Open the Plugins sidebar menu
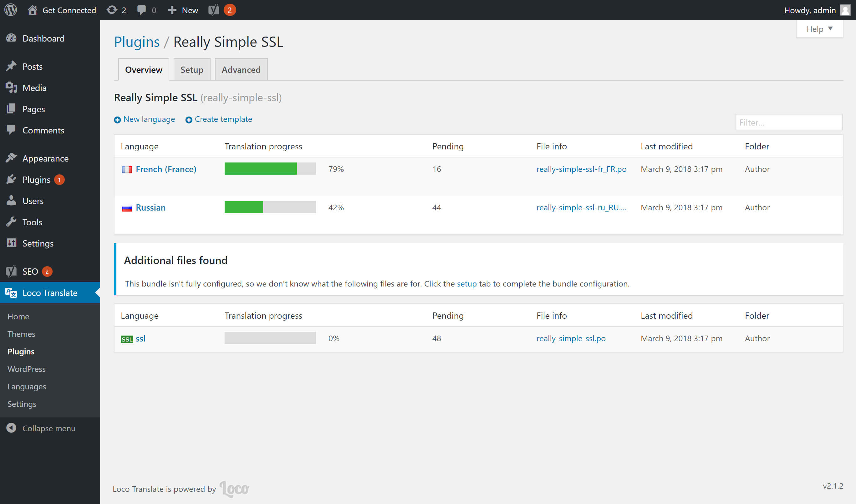856x504 pixels. pyautogui.click(x=36, y=180)
